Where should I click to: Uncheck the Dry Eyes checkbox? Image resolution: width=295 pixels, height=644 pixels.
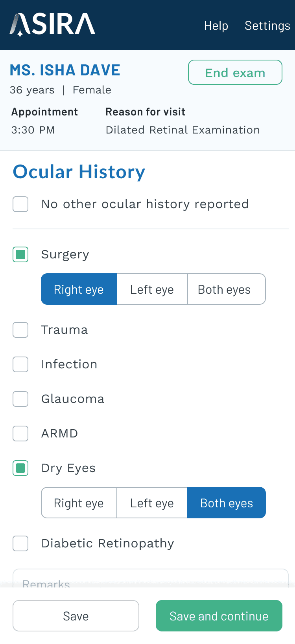point(20,468)
